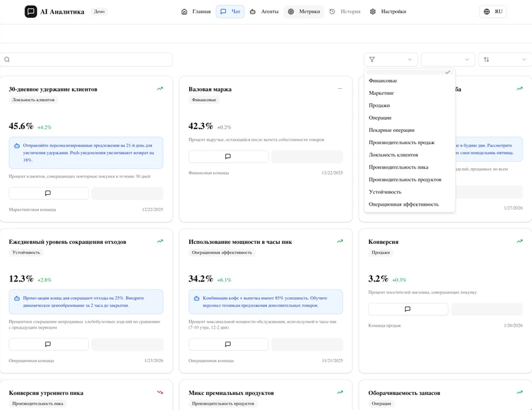Click the grey button on Валовая маржа card
Viewport: 532px width, 410px height.
(307, 156)
